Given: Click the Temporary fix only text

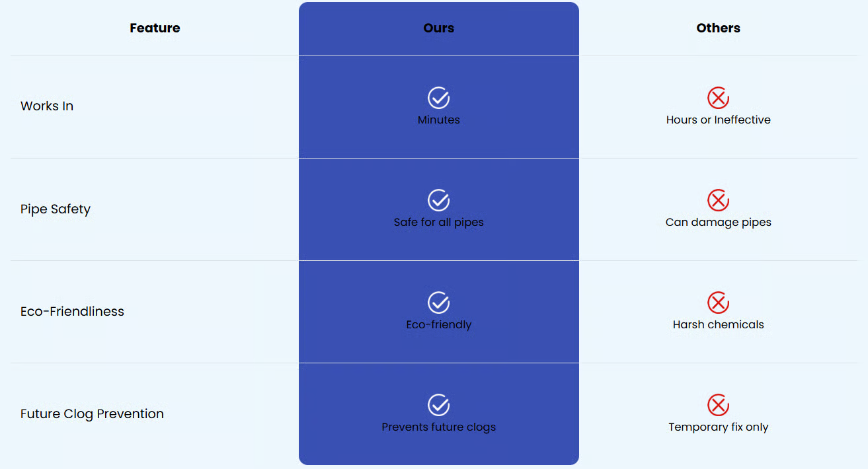Looking at the screenshot, I should coord(718,427).
